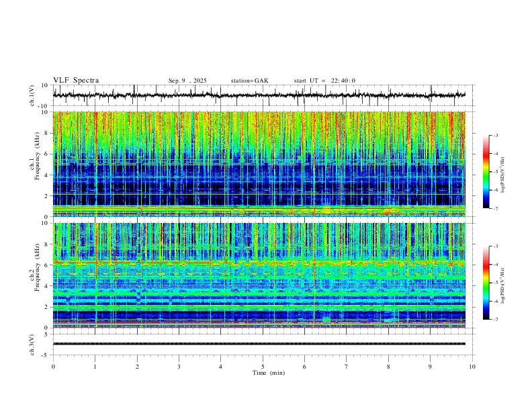Click the '-7' tick on ch.1 colorbar

tap(496, 209)
